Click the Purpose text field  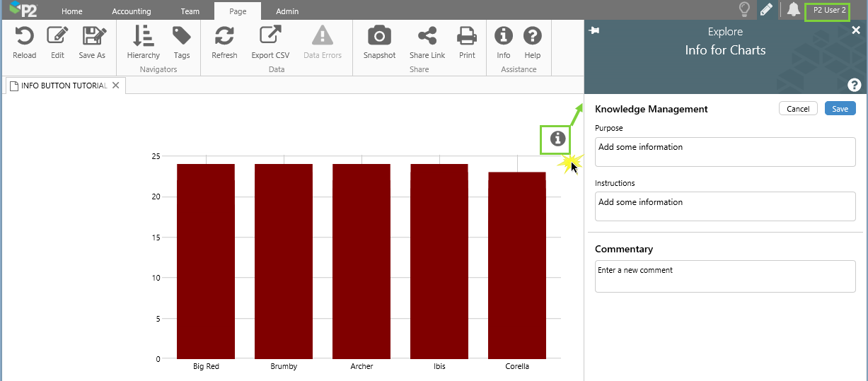tap(725, 152)
